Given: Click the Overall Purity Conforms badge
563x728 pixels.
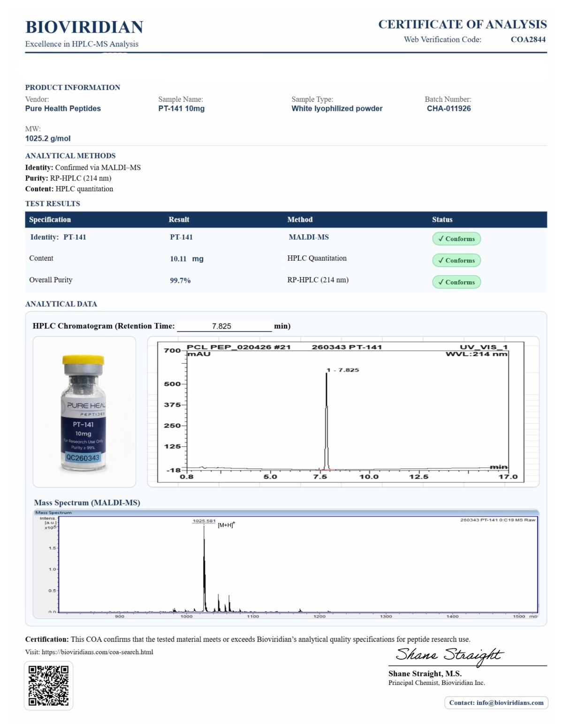Looking at the screenshot, I should tap(456, 282).
